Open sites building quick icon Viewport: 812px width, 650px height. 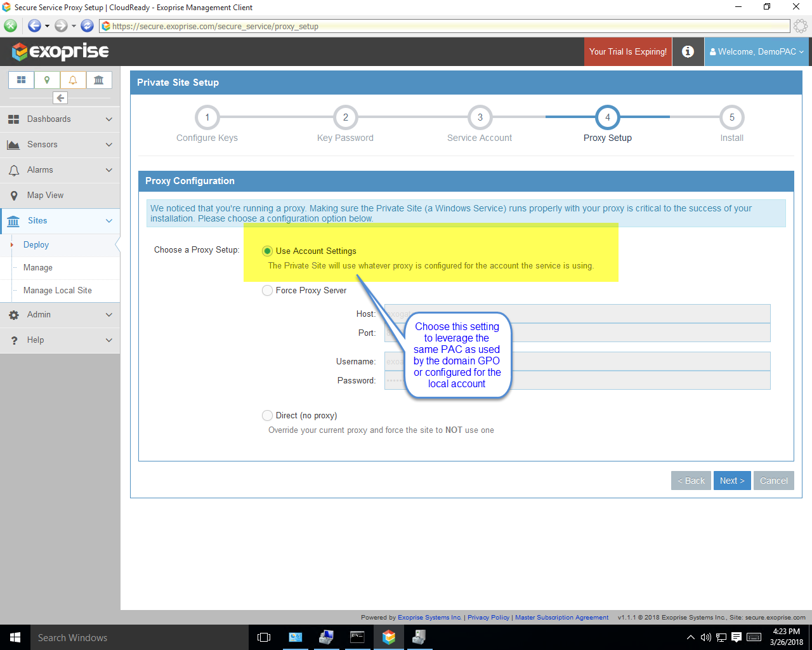[x=99, y=80]
